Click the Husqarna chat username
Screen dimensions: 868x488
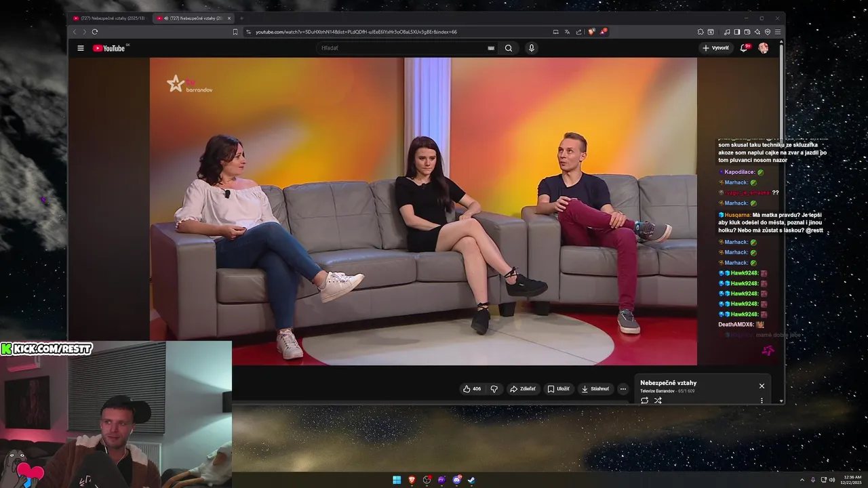point(738,215)
